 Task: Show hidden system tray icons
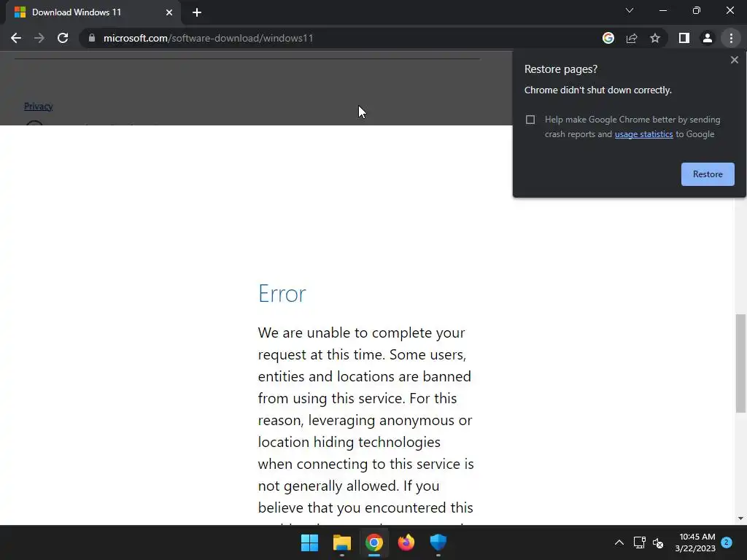point(619,542)
